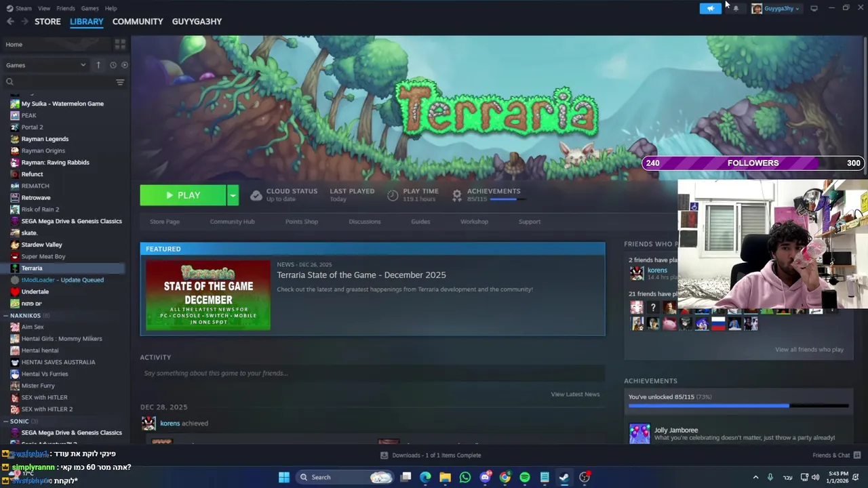
Task: Go to the STORE section
Action: pyautogui.click(x=47, y=22)
